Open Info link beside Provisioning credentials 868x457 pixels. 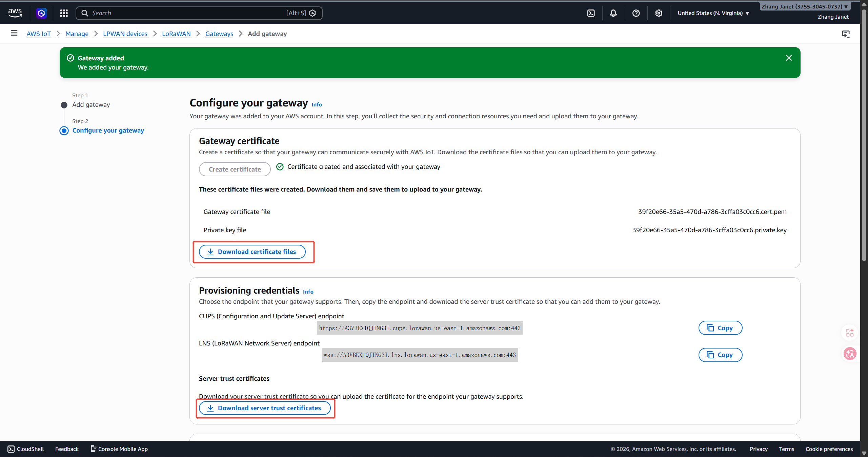click(308, 292)
